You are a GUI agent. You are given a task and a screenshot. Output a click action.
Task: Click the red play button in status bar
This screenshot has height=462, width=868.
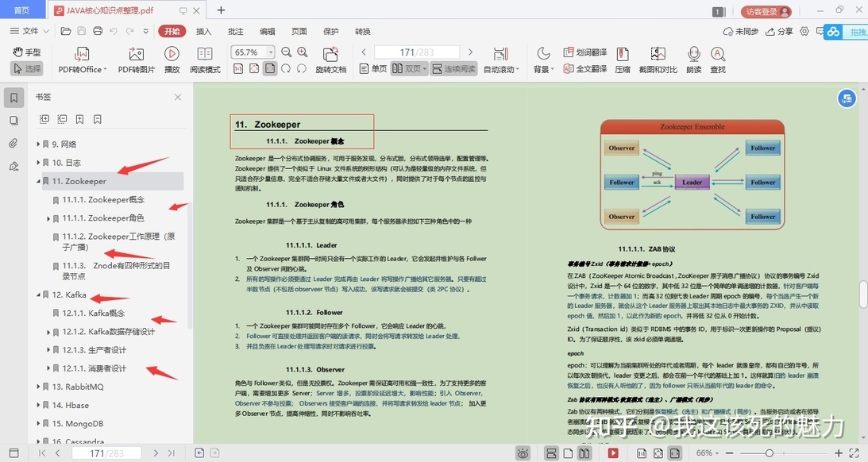coord(613,453)
